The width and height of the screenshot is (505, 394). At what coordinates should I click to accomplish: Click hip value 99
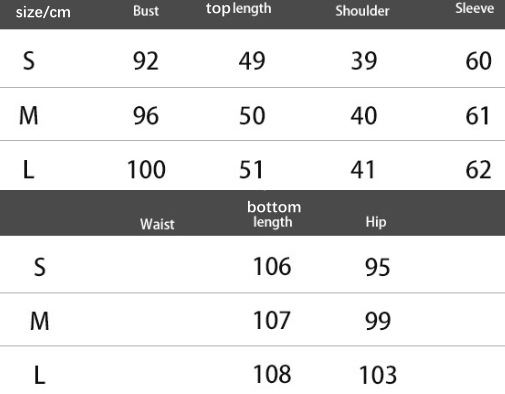(378, 321)
